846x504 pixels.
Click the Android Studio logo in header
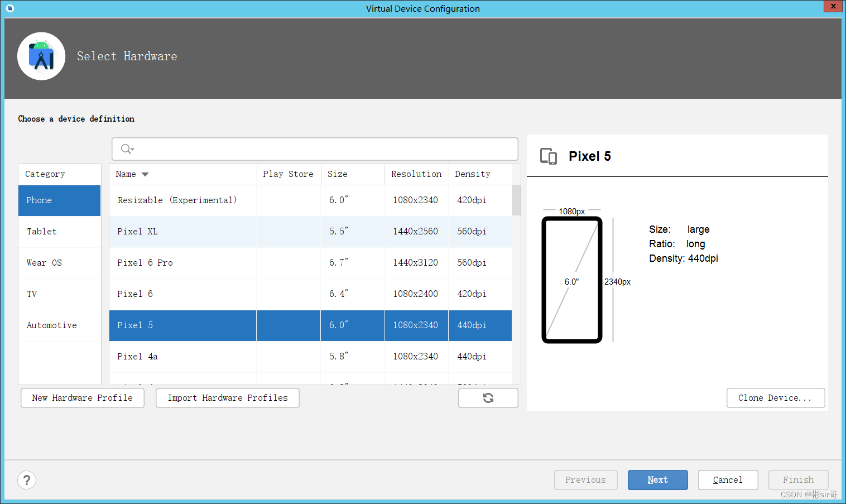click(41, 56)
